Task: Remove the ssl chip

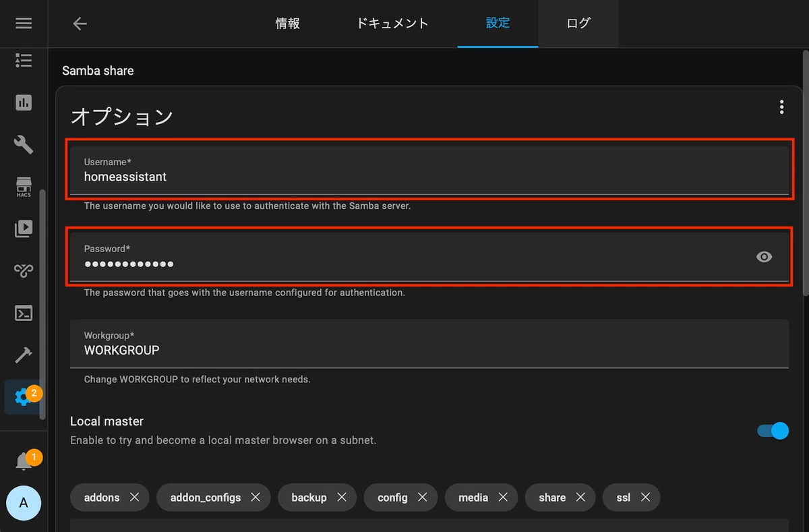Action: (x=645, y=497)
